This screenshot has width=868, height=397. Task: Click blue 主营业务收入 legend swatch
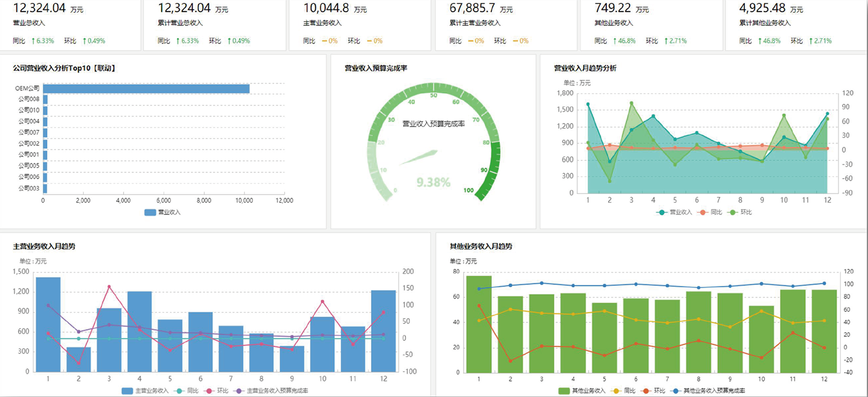pos(127,391)
